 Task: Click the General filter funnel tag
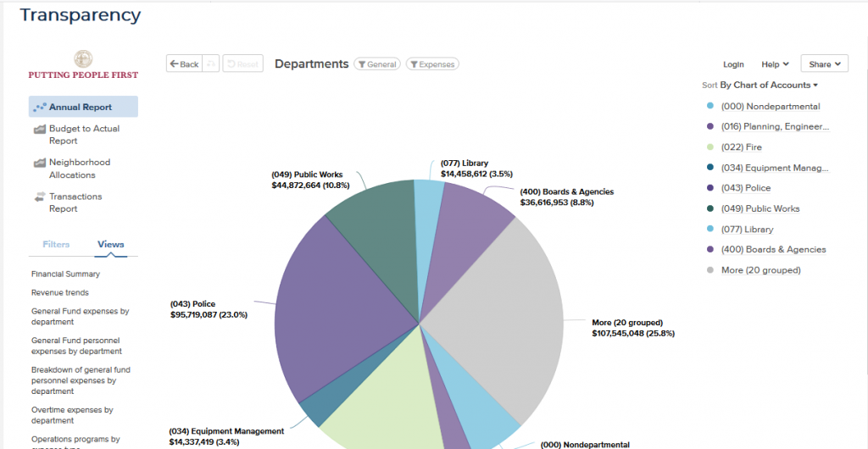tap(377, 64)
